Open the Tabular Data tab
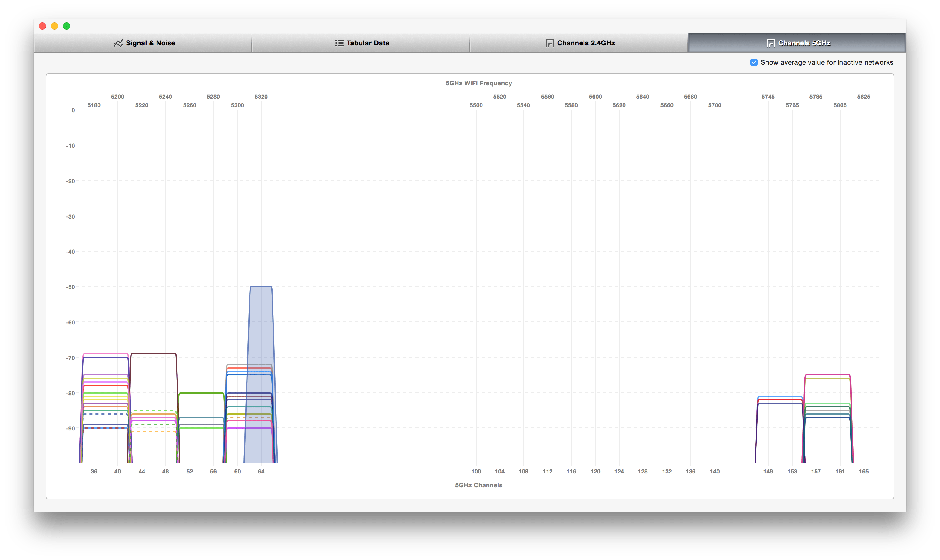 click(368, 43)
